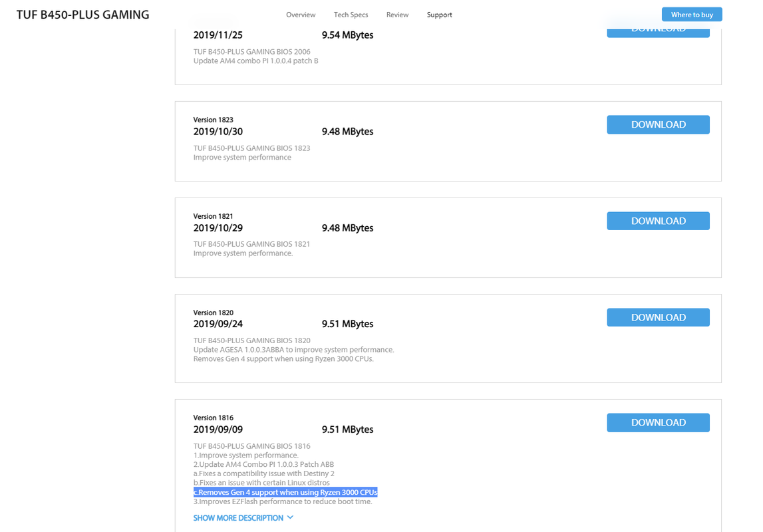Open the Support tab
This screenshot has height=532, width=763.
[x=439, y=15]
